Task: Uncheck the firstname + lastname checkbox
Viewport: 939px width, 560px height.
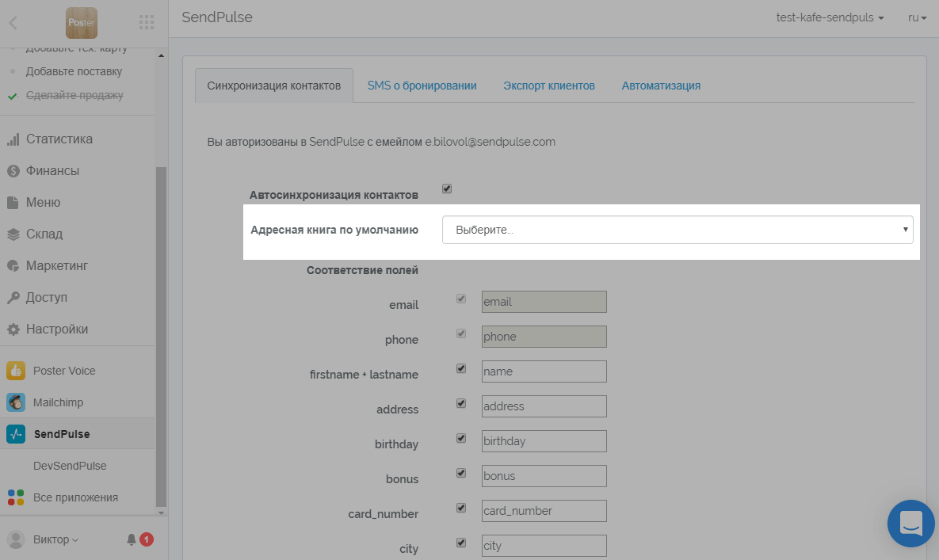Action: 461,368
